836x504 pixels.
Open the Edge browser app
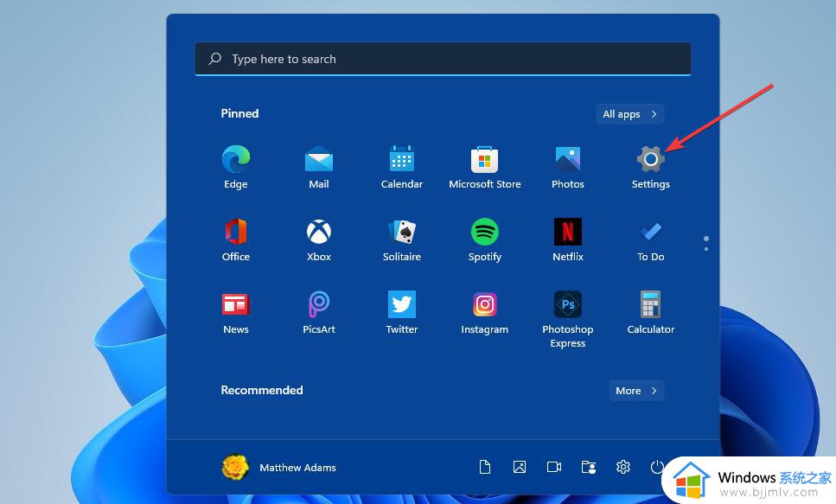click(x=236, y=167)
